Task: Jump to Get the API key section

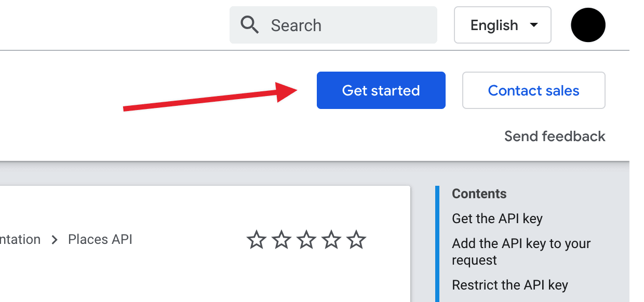Action: 497,218
